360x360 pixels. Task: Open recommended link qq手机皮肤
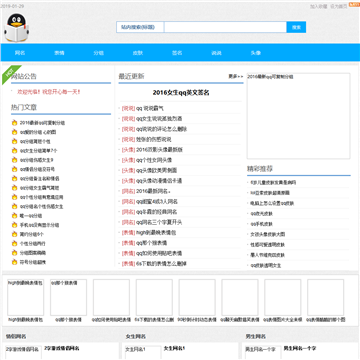[x=262, y=224]
